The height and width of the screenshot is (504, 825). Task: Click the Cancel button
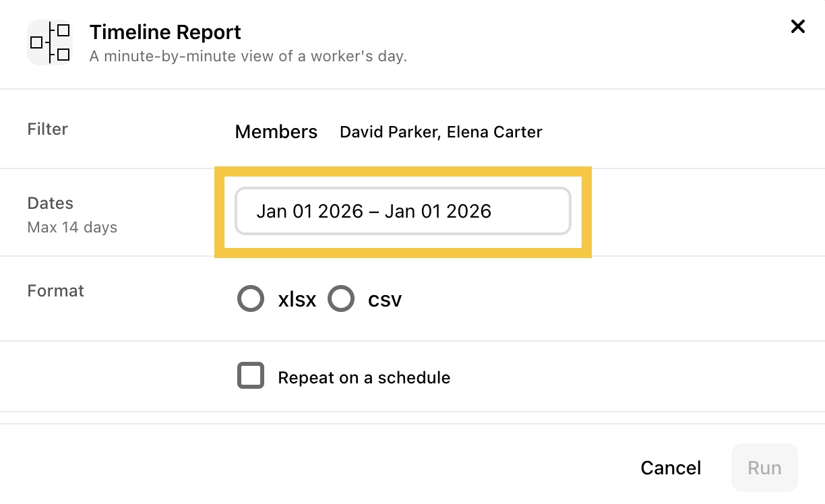coord(671,468)
